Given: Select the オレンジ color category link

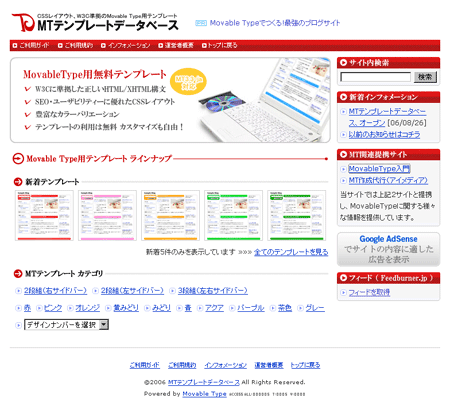Looking at the screenshot, I should point(88,308).
